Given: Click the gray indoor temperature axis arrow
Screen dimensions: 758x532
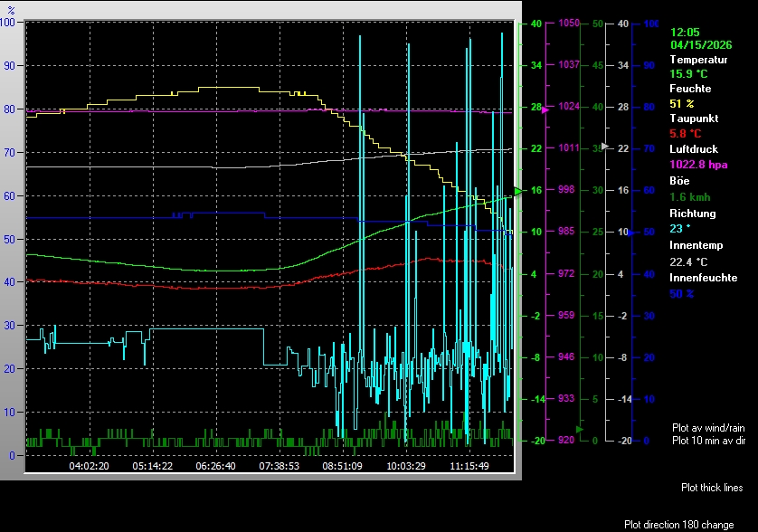Looking at the screenshot, I should pos(605,146).
